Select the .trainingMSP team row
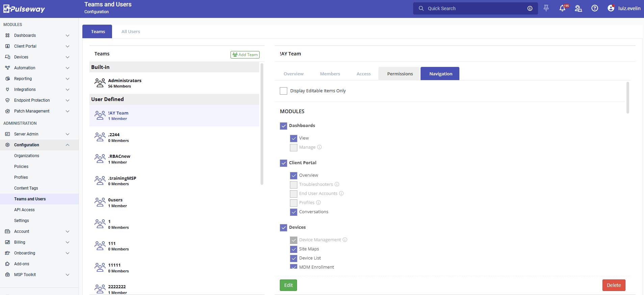Viewport: 644px width, 295px height. point(174,181)
